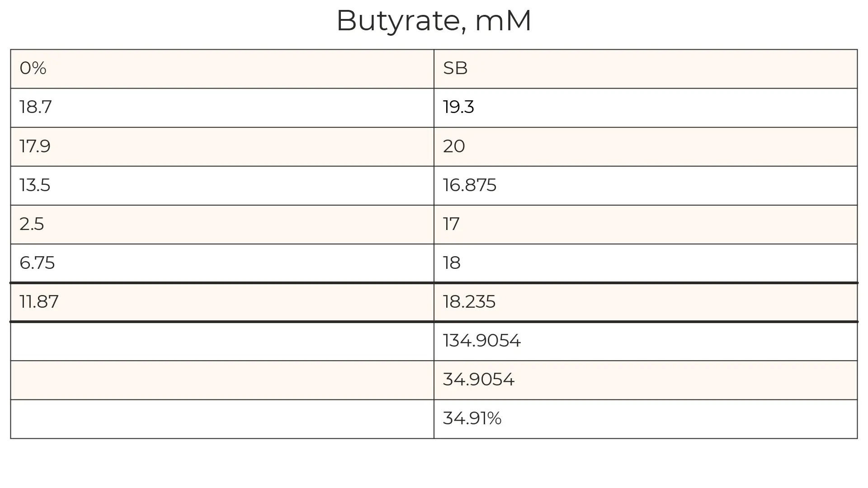Select the 17.9 table cell
868x488 pixels.
[x=222, y=146]
